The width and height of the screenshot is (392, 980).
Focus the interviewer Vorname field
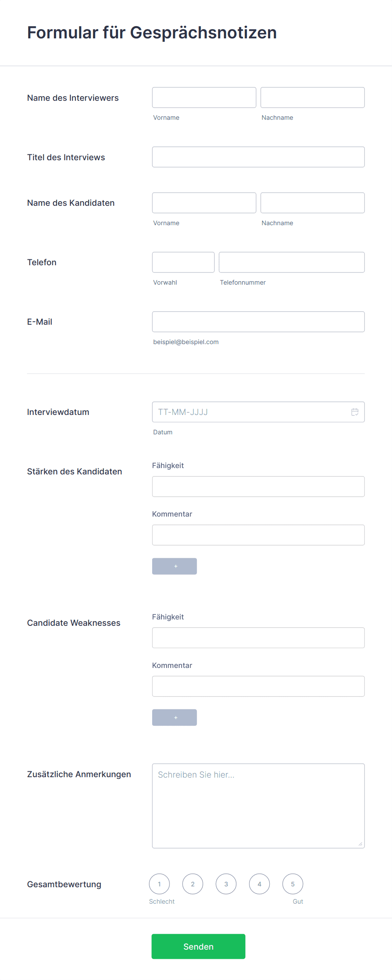click(204, 97)
